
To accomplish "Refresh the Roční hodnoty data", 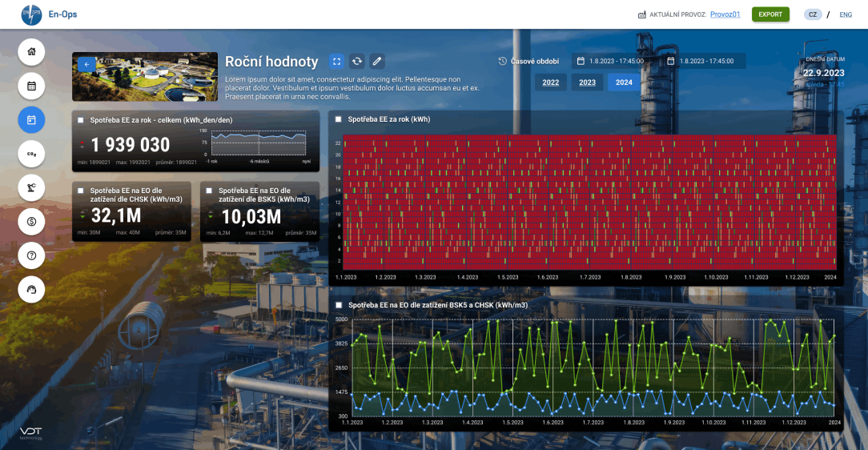I will click(x=357, y=62).
